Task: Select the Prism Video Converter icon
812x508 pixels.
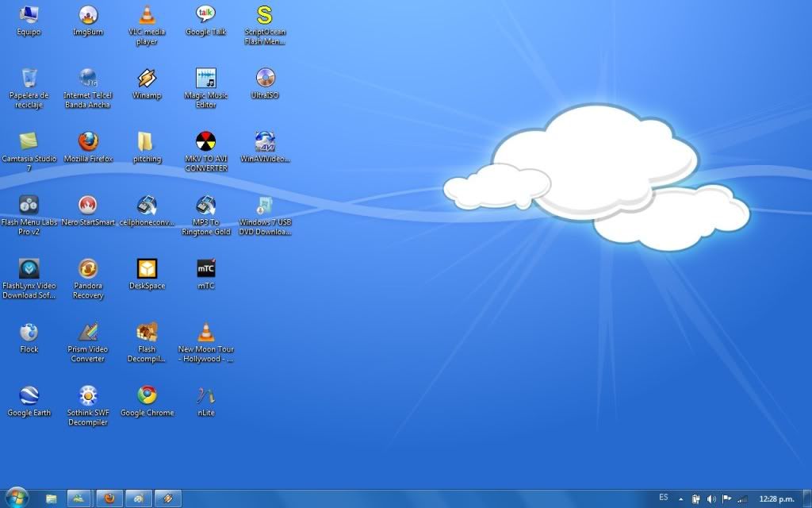Action: pyautogui.click(x=88, y=343)
